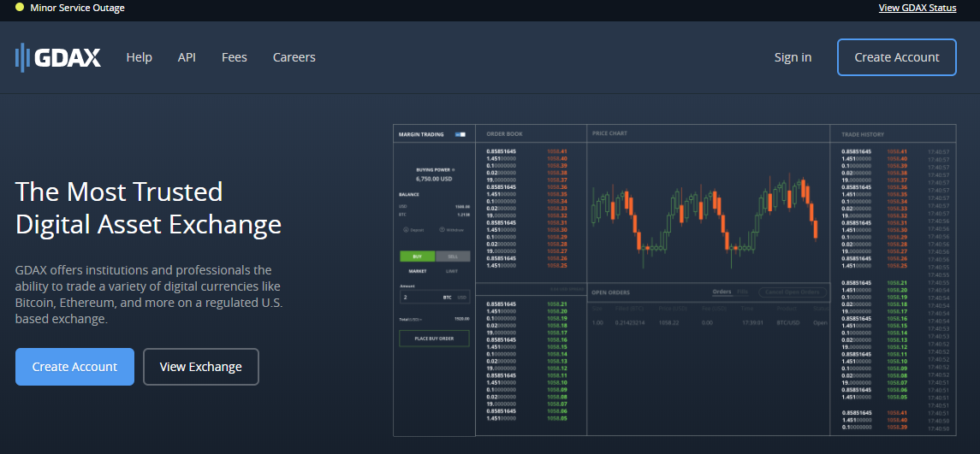Image resolution: width=980 pixels, height=454 pixels.
Task: Click the BTC/USD open order row
Action: (x=710, y=323)
